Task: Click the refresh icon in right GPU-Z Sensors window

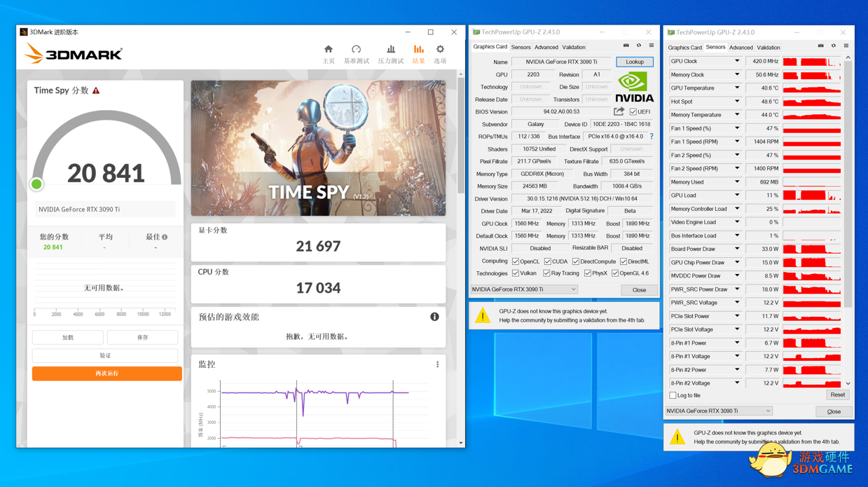Action: [834, 46]
